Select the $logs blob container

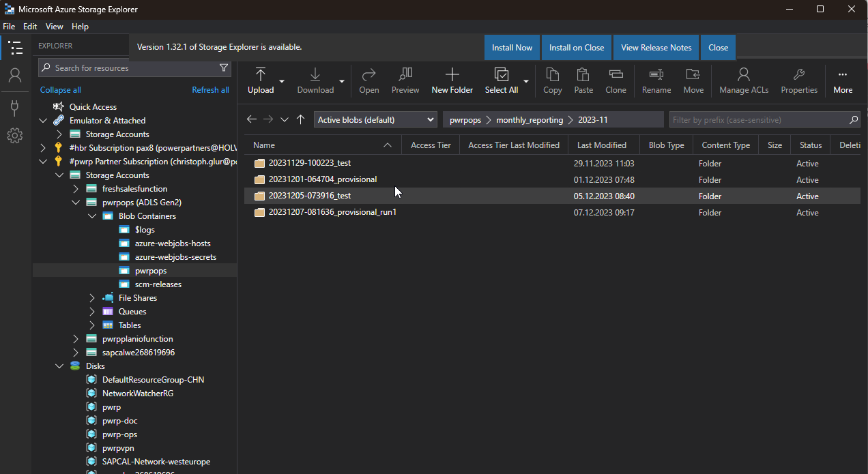(x=145, y=230)
